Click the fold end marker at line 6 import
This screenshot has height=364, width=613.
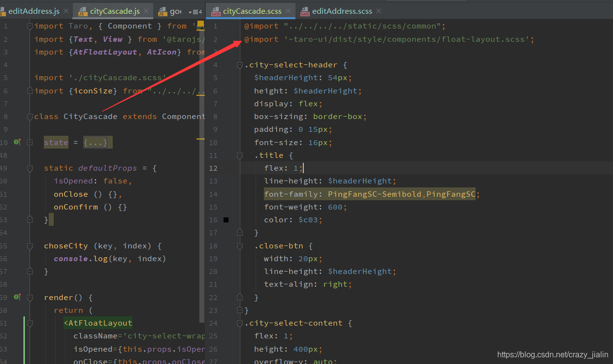click(x=30, y=91)
